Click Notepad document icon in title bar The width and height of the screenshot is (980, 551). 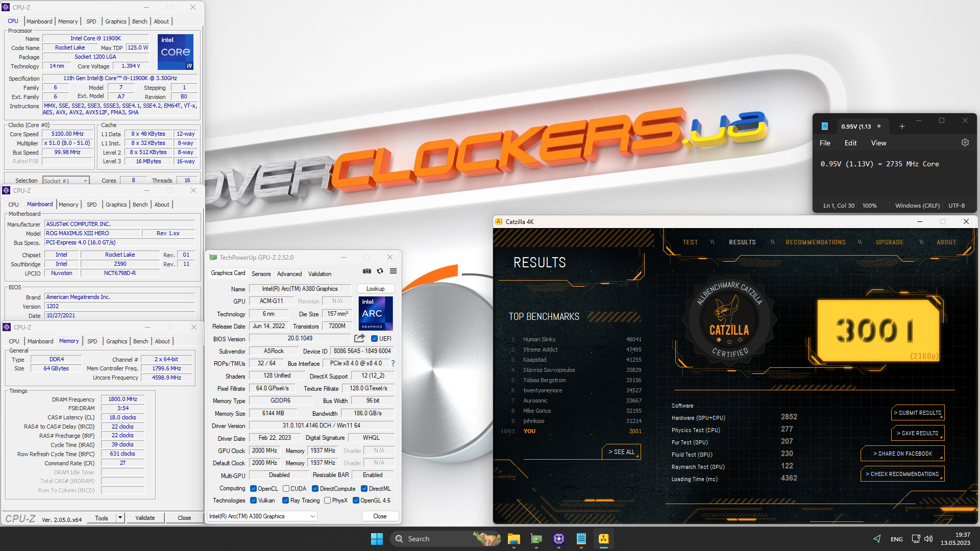click(825, 126)
